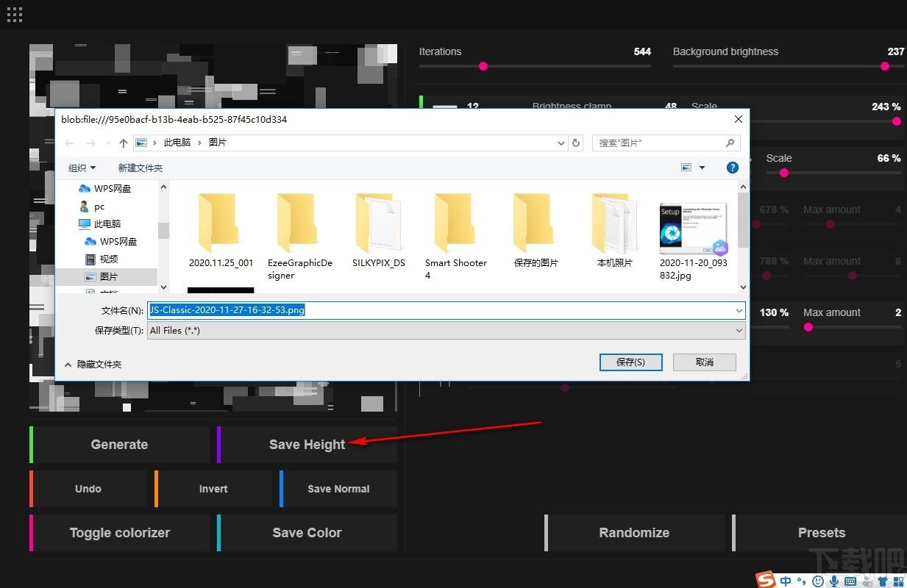This screenshot has height=588, width=907.
Task: Refresh the Pictures folder view
Action: click(576, 143)
